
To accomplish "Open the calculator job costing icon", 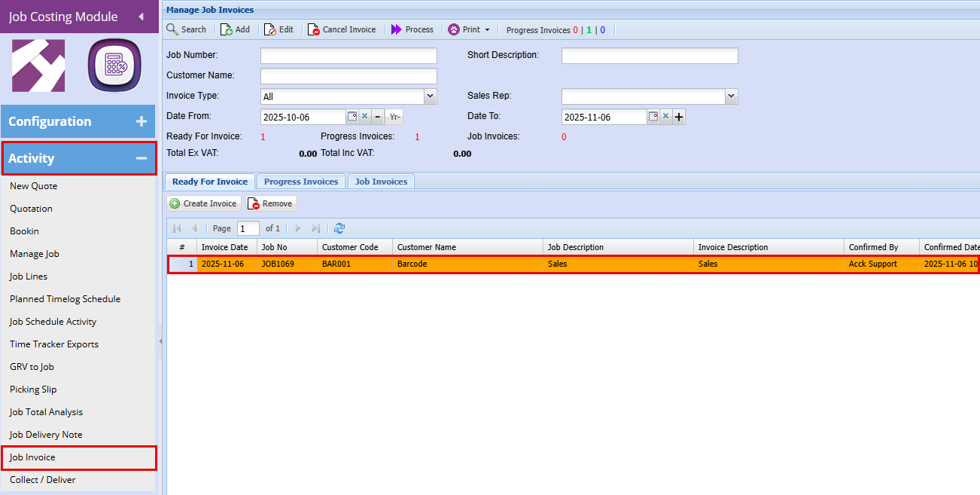I will coord(114,66).
